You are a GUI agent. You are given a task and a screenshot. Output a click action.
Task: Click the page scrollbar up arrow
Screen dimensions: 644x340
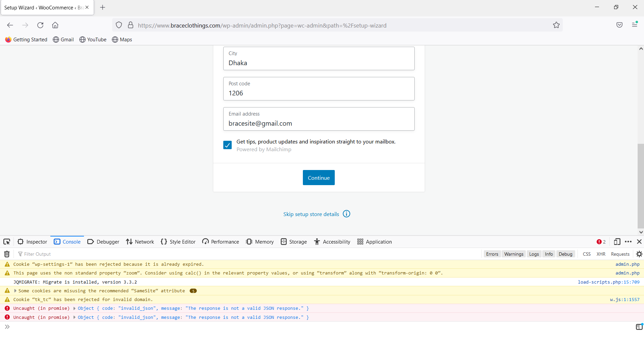click(641, 49)
